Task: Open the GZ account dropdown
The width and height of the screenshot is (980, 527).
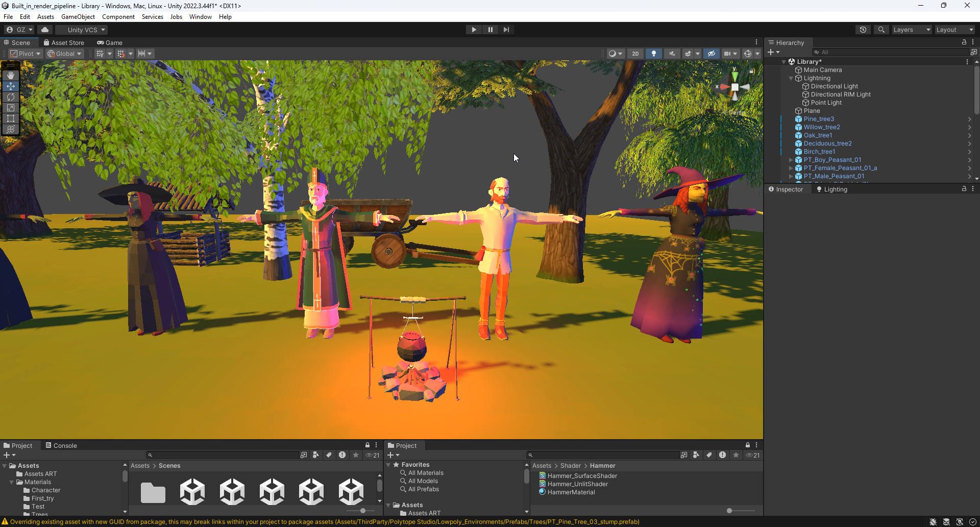Action: click(19, 30)
